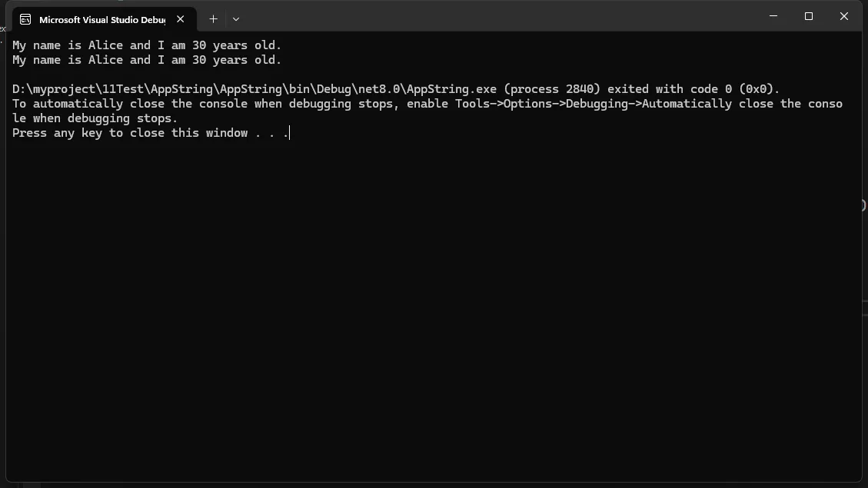Click 'exited with code 0 (0x0)' text

pos(693,89)
